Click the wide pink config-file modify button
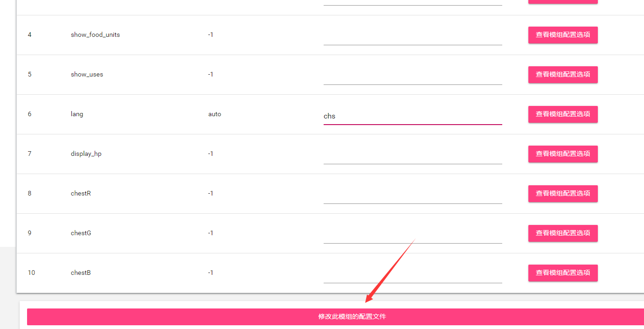This screenshot has height=329, width=644. (335, 316)
